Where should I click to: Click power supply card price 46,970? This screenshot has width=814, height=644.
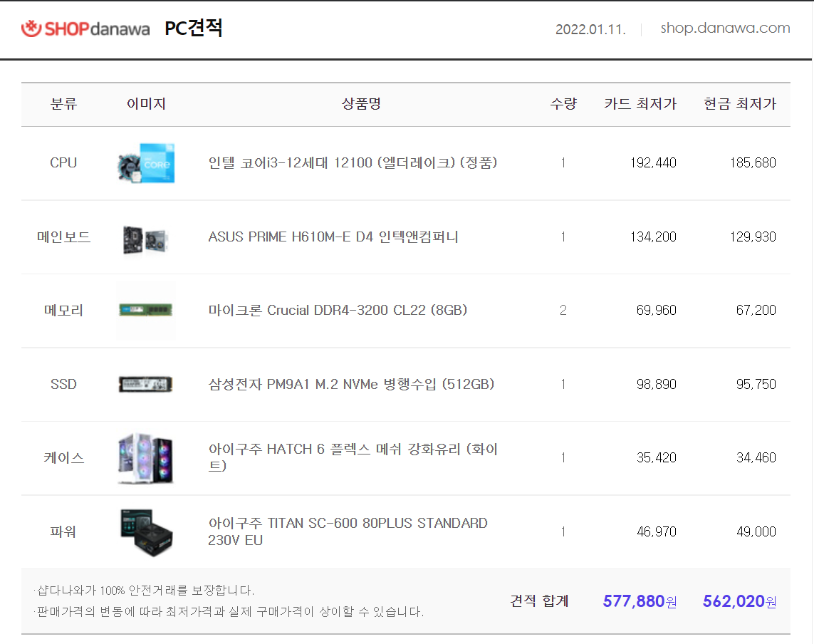click(x=656, y=532)
